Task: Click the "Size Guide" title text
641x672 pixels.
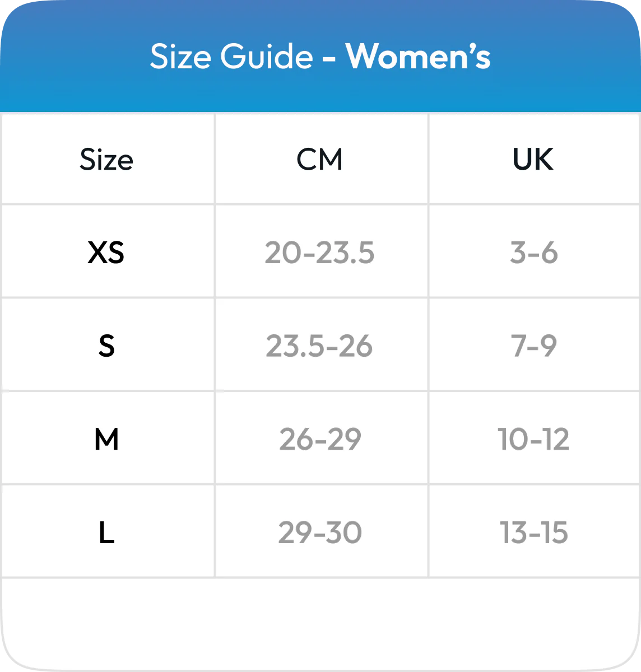Action: [x=231, y=57]
